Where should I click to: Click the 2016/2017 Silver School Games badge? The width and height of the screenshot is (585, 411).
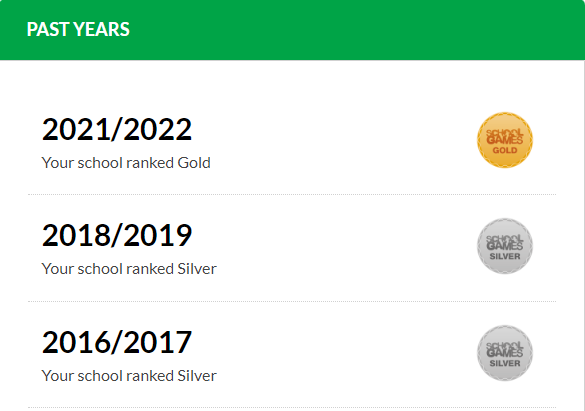coord(505,353)
